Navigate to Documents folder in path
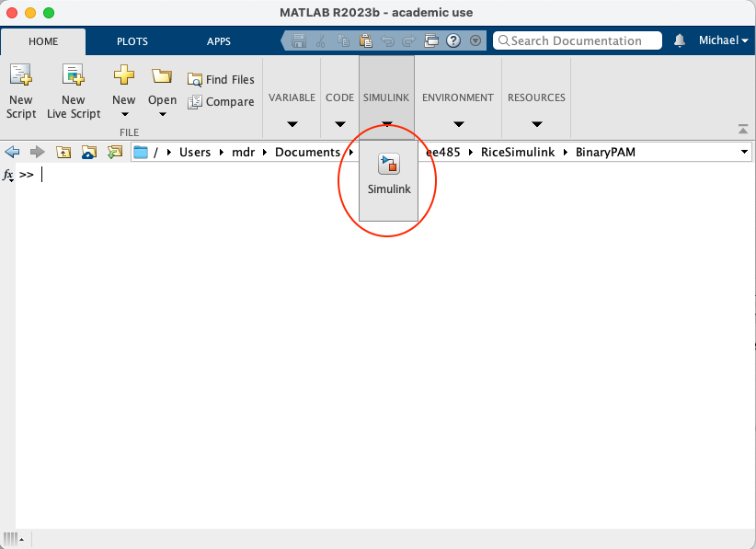The height and width of the screenshot is (549, 756). pos(307,153)
